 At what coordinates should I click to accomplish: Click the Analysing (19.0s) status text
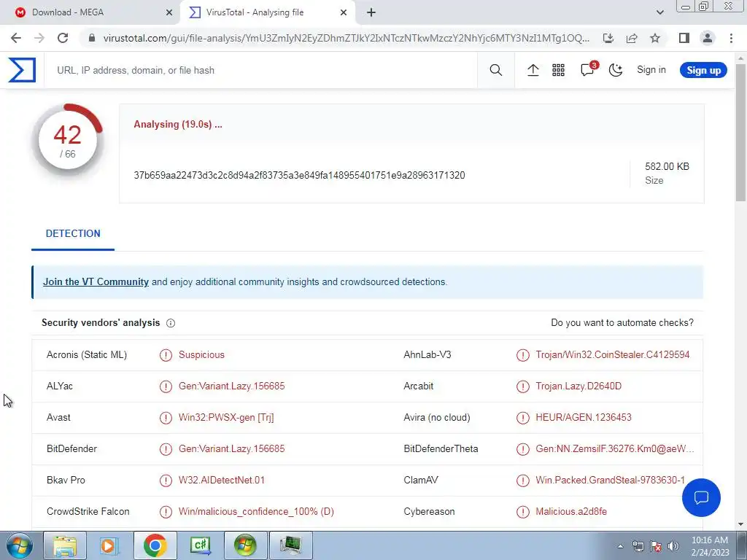178,124
